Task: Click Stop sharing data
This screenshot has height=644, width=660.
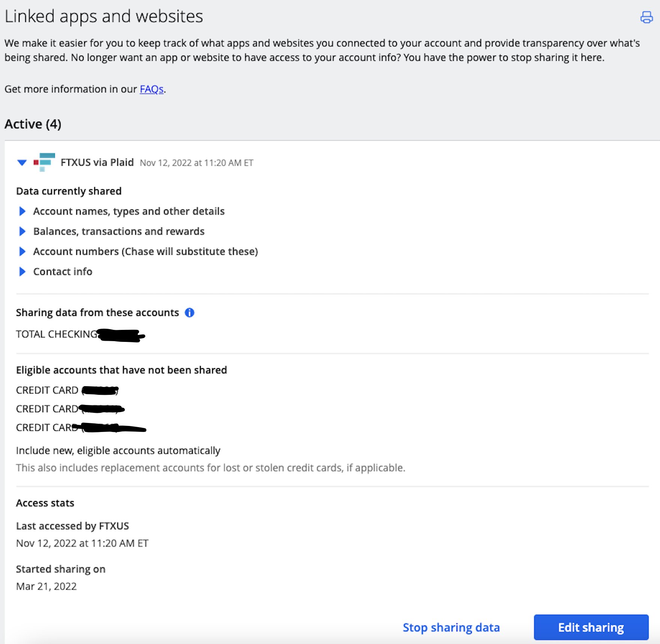Action: click(451, 627)
